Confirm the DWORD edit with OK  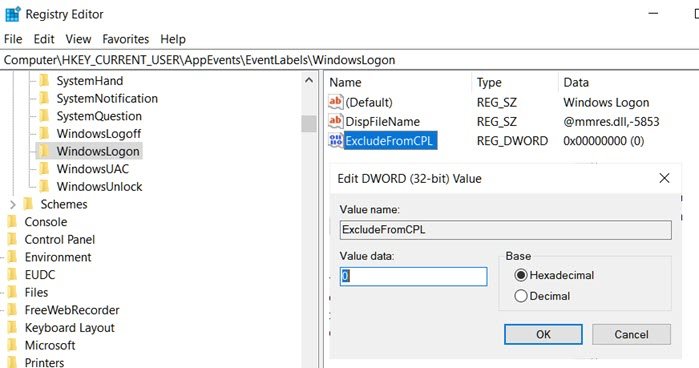pyautogui.click(x=543, y=334)
